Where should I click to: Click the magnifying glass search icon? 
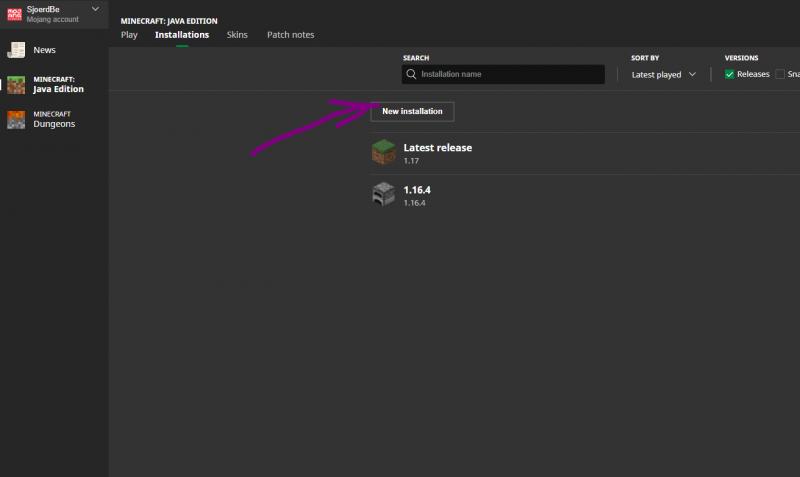click(412, 74)
